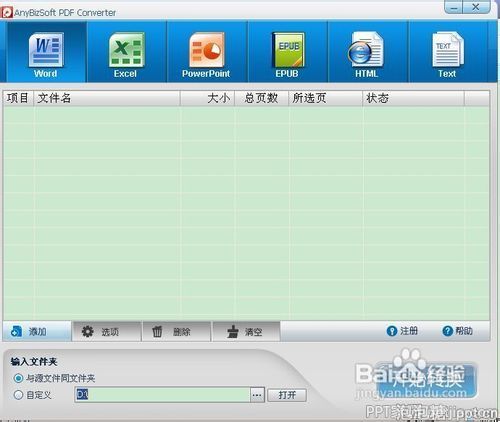This screenshot has height=422, width=500.
Task: Open the 帮助 (Help) link
Action: [457, 331]
